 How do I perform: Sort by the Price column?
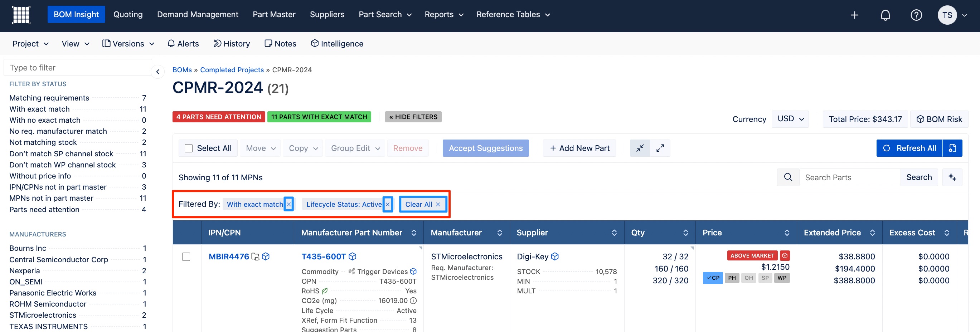click(x=787, y=233)
